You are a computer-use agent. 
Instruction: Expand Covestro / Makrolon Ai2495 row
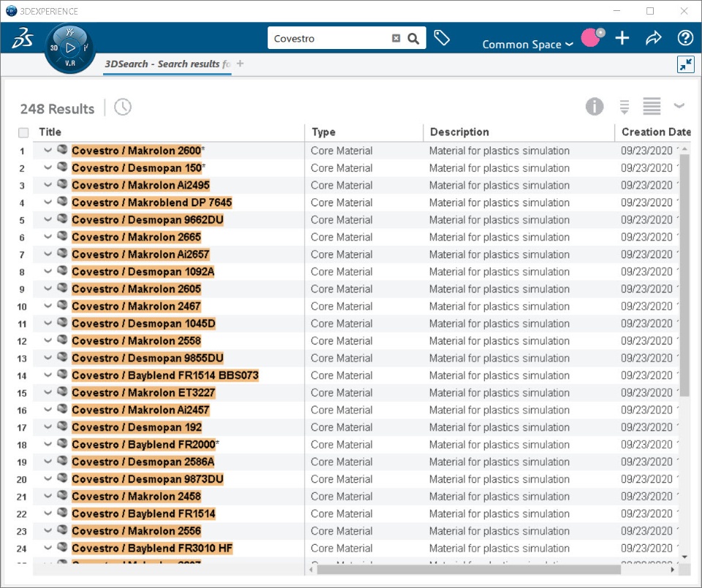click(48, 185)
